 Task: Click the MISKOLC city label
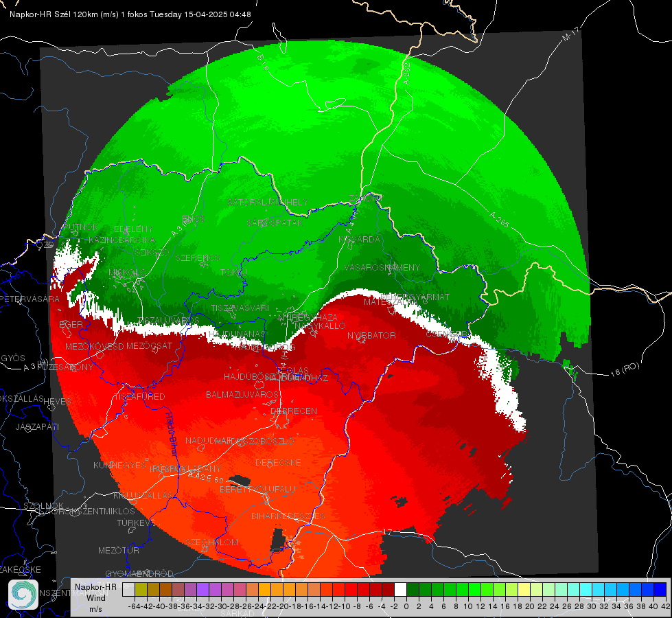tap(128, 273)
